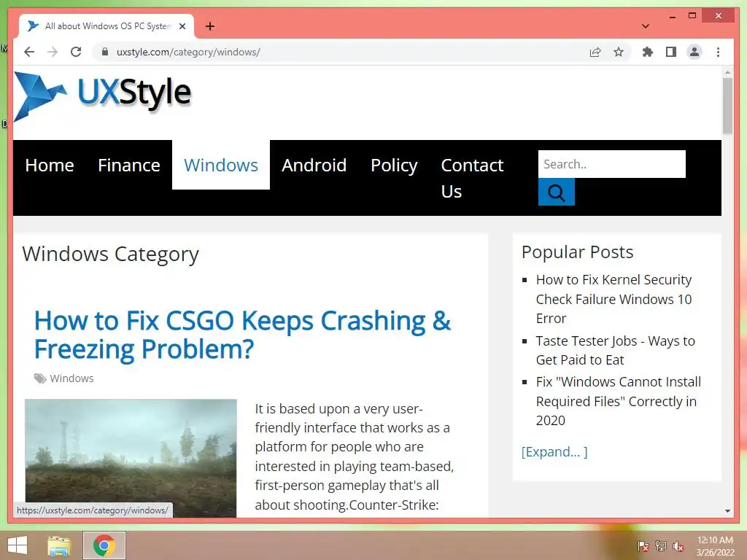Viewport: 747px width, 560px height.
Task: Bookmark this page with star icon
Action: (x=619, y=52)
